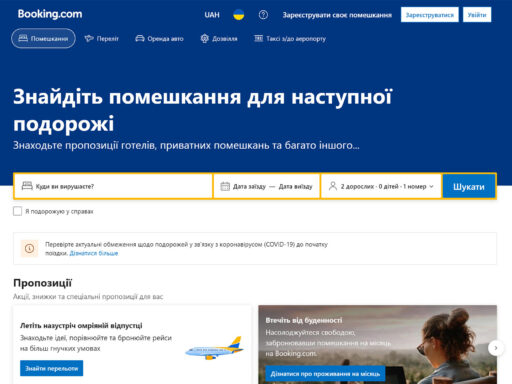Open the help question mark icon
512x384 pixels.
(263, 15)
